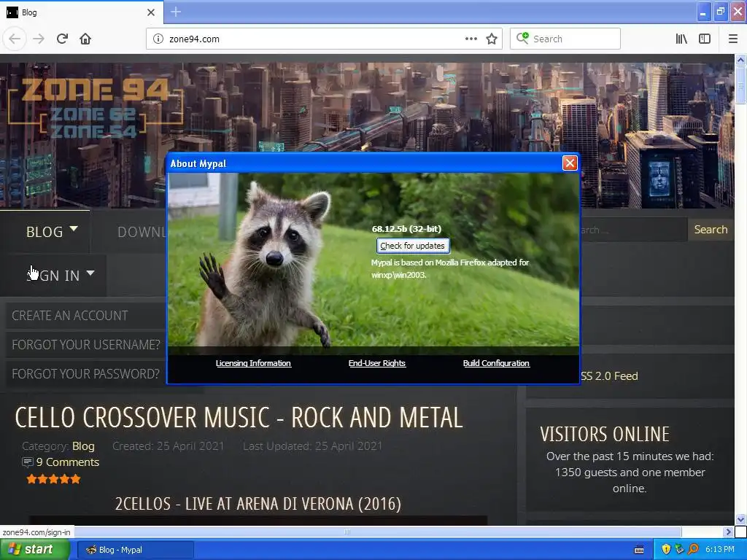Image resolution: width=747 pixels, height=560 pixels.
Task: Click the search engine magnifier icon
Action: click(522, 38)
